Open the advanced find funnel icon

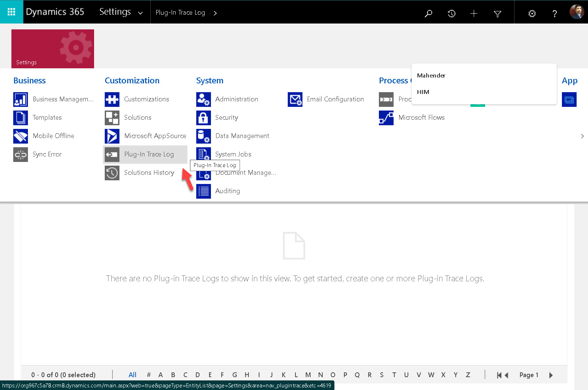coord(498,14)
